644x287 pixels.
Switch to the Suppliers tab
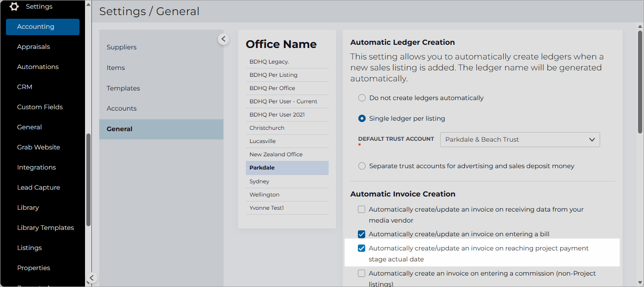161,47
